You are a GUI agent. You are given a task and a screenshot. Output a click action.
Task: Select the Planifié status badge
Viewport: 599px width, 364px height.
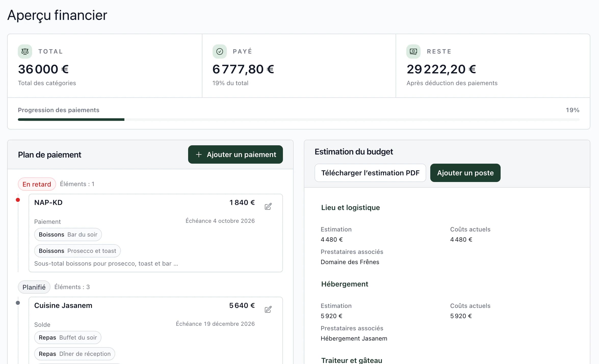[x=34, y=287]
